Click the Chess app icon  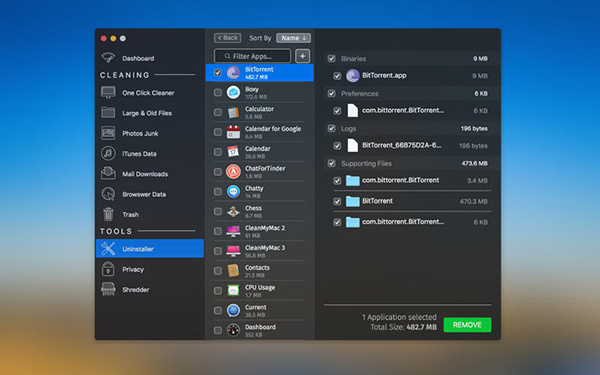click(233, 211)
